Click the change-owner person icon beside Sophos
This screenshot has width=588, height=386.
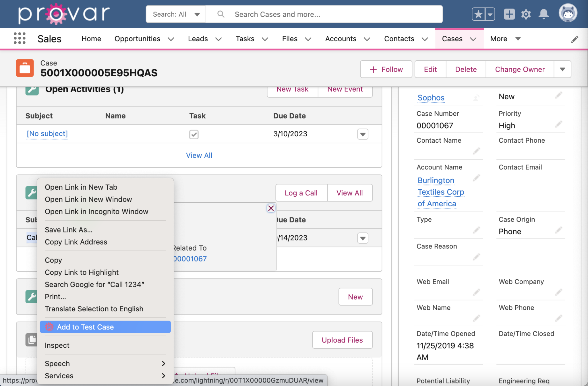tap(476, 98)
